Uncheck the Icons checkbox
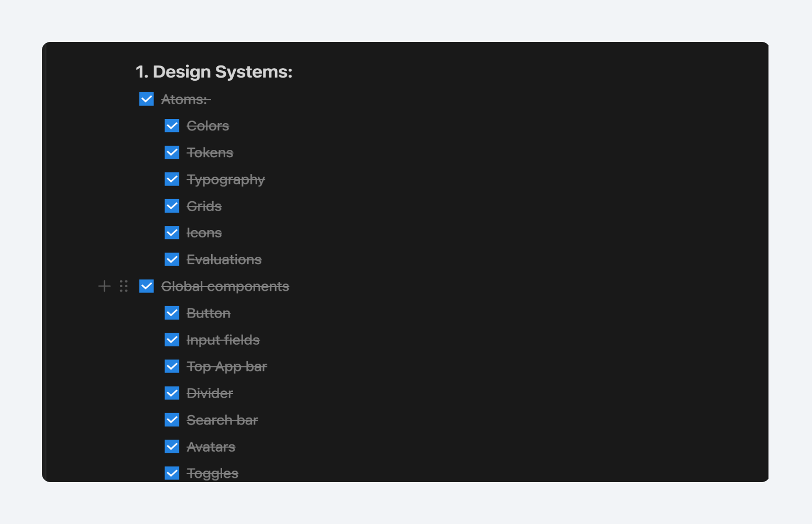 pos(172,233)
